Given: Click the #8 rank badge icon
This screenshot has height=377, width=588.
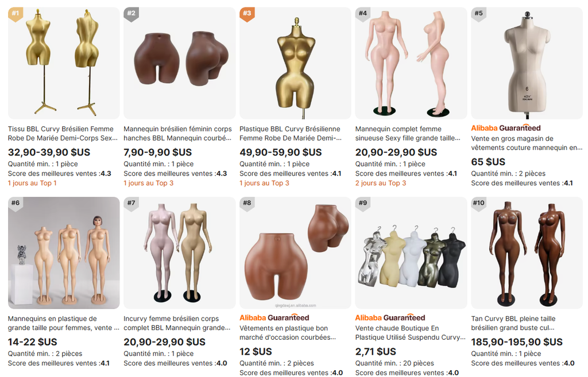Looking at the screenshot, I should point(247,204).
